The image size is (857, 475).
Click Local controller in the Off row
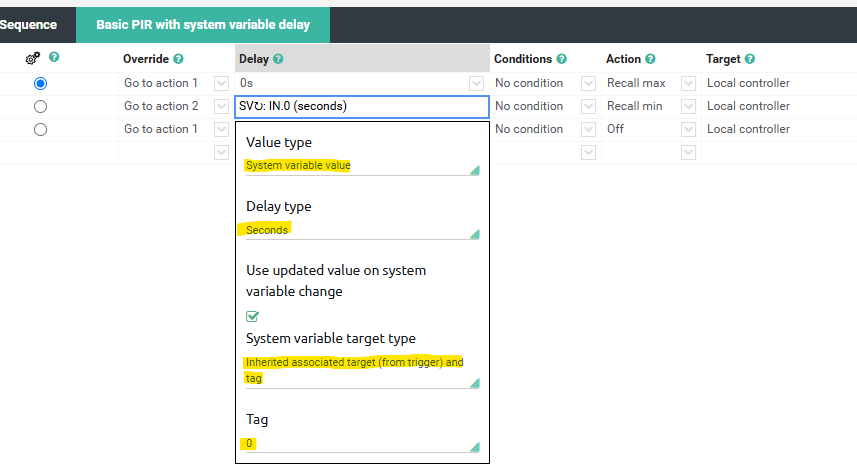[x=748, y=129]
